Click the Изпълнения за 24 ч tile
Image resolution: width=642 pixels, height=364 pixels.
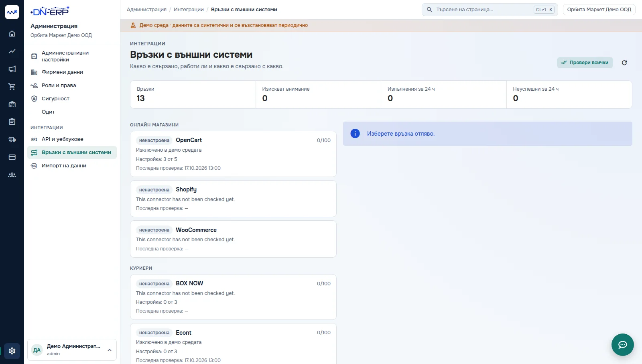tap(444, 95)
